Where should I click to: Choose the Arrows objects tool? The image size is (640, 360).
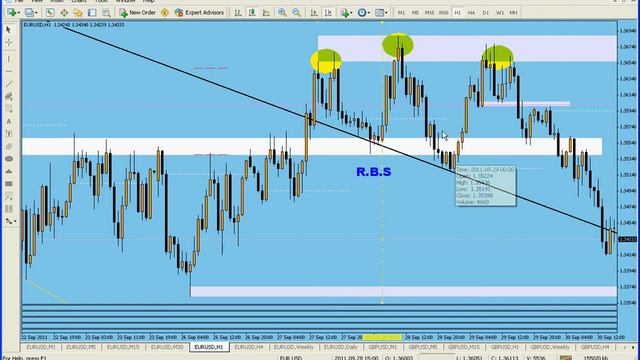(x=9, y=221)
